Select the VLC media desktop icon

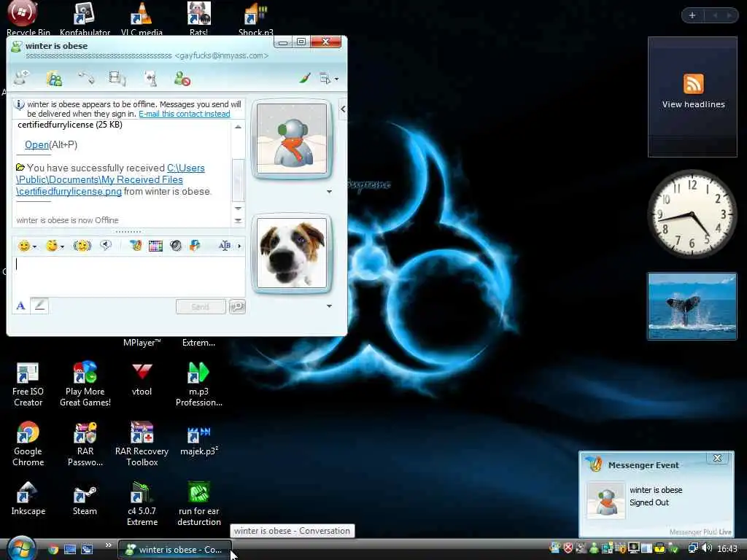click(142, 20)
